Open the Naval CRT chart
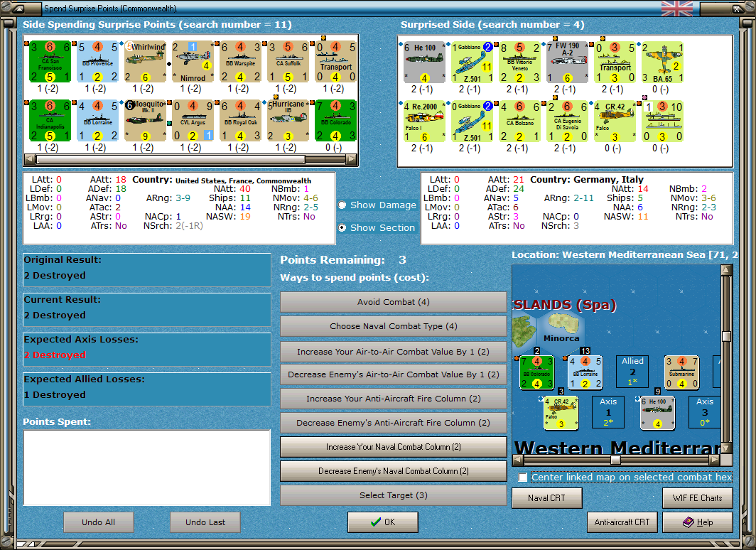This screenshot has height=550, width=756. (x=547, y=498)
